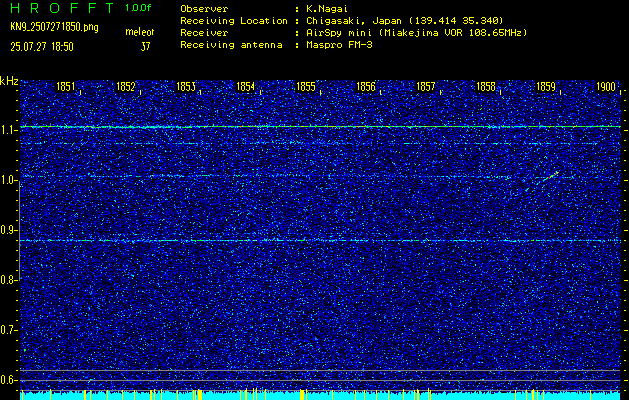This screenshot has height=400, width=629.
Task: Click the 1853 time axis label
Action: pyautogui.click(x=186, y=87)
